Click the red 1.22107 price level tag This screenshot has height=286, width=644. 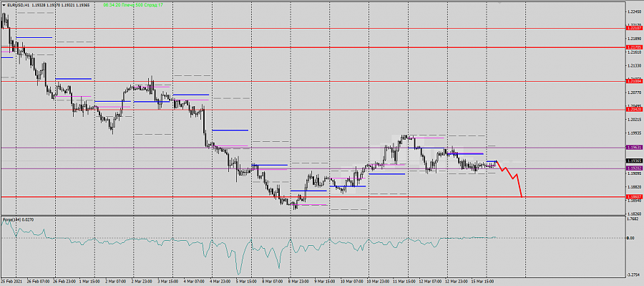(635, 29)
